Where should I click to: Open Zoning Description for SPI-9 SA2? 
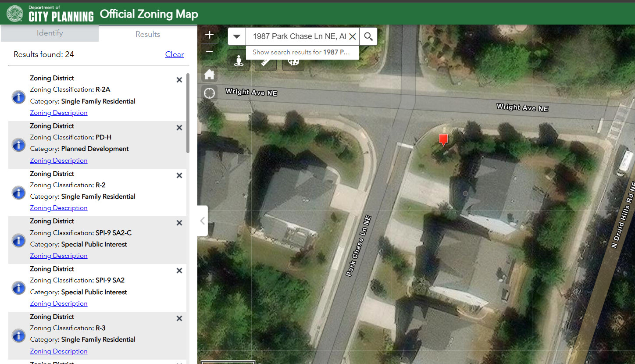point(59,303)
